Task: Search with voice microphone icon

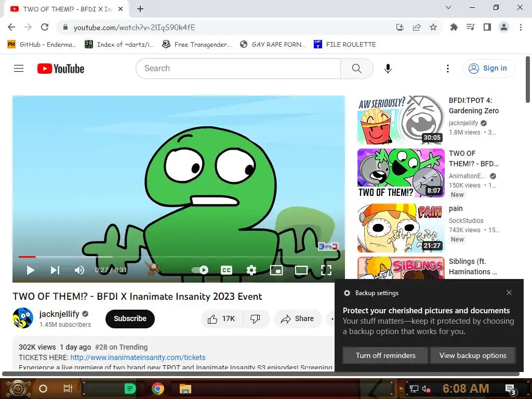Action: [388, 69]
